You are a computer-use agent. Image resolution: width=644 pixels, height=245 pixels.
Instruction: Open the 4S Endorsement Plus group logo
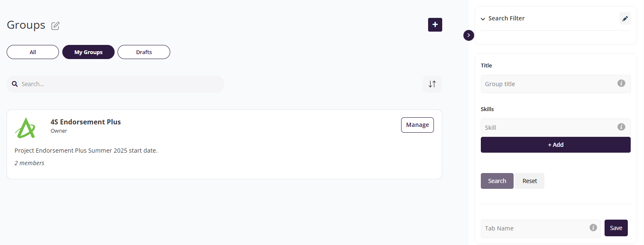26,127
